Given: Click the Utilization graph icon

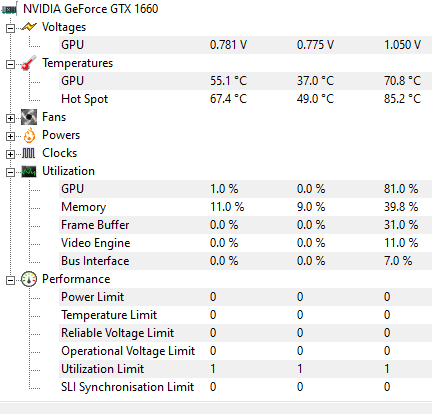Looking at the screenshot, I should point(29,171).
